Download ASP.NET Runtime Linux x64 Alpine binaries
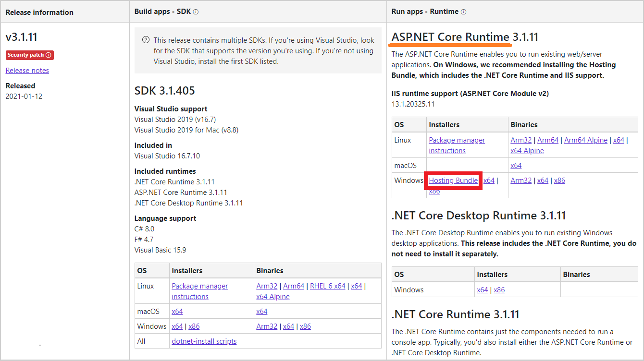Viewport: 644px width, 361px height. tap(527, 151)
